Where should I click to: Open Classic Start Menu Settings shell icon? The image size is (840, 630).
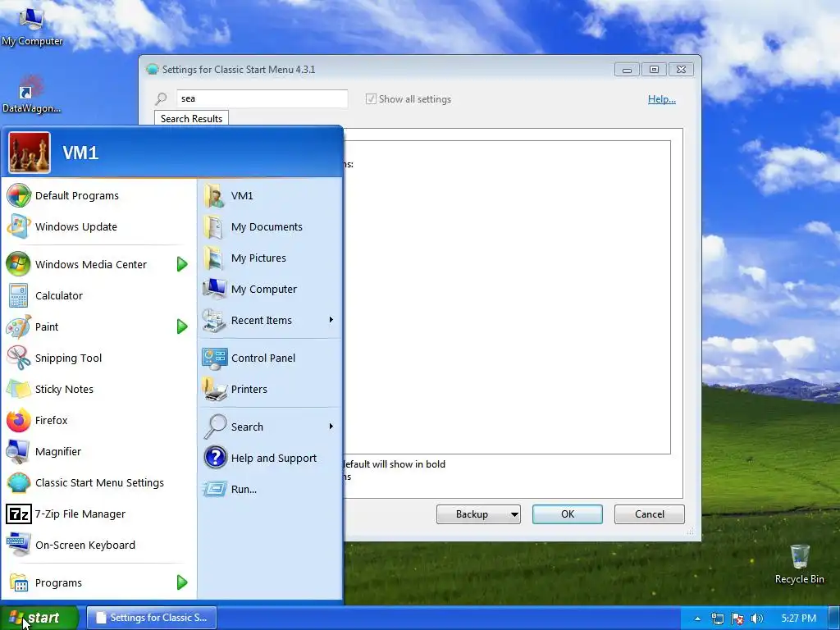click(18, 482)
